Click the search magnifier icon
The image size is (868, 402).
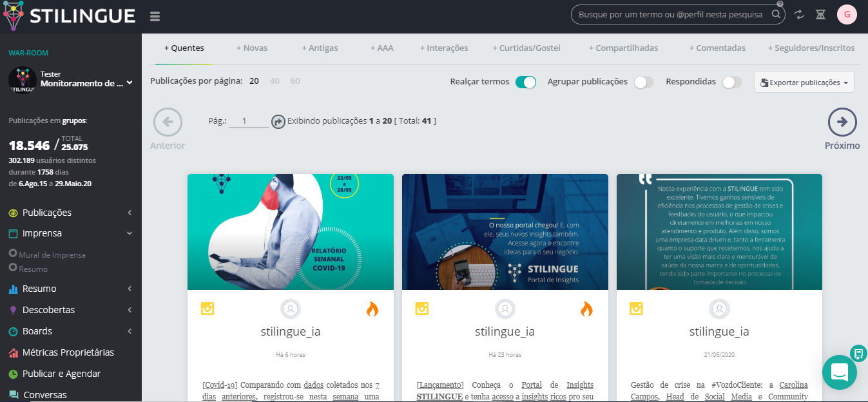pos(776,14)
